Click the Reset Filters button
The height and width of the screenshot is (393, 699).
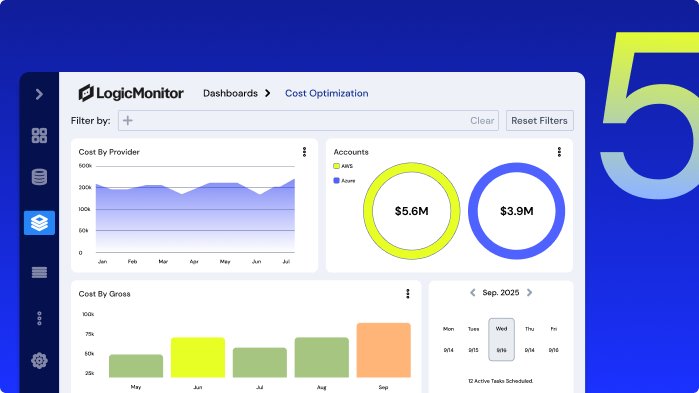pyautogui.click(x=539, y=120)
